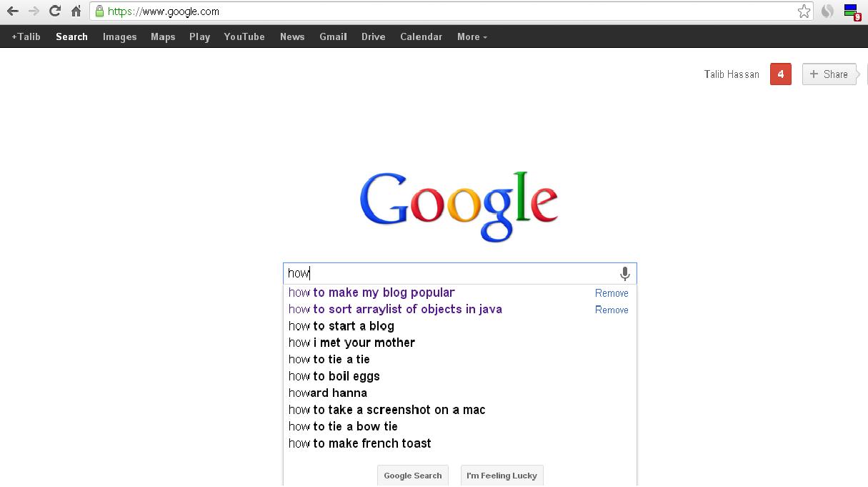The width and height of the screenshot is (868, 487).
Task: Click the Google logo
Action: [x=459, y=206]
